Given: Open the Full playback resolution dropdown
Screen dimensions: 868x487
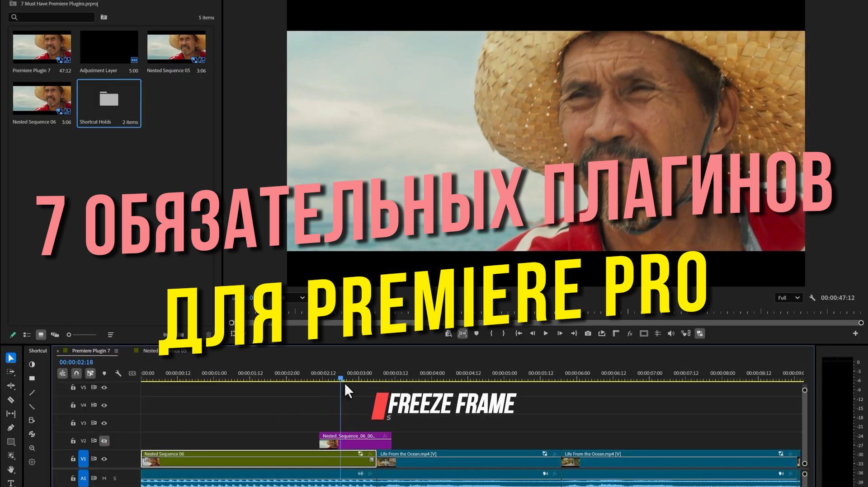Looking at the screenshot, I should click(x=788, y=298).
